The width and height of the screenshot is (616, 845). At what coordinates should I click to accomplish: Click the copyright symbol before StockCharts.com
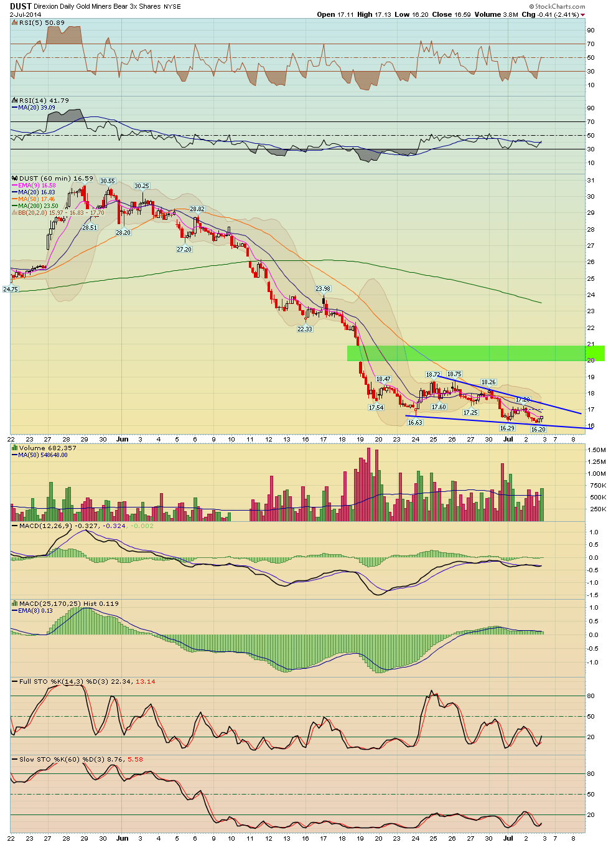532,7
